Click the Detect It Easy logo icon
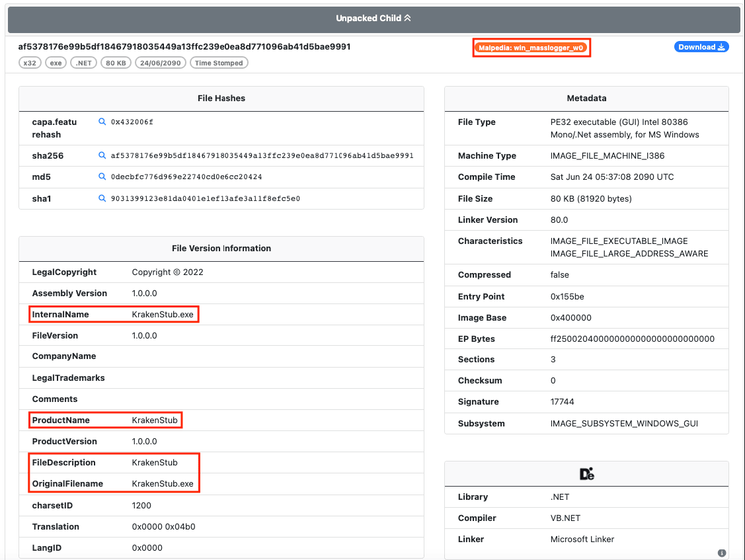 pos(586,474)
